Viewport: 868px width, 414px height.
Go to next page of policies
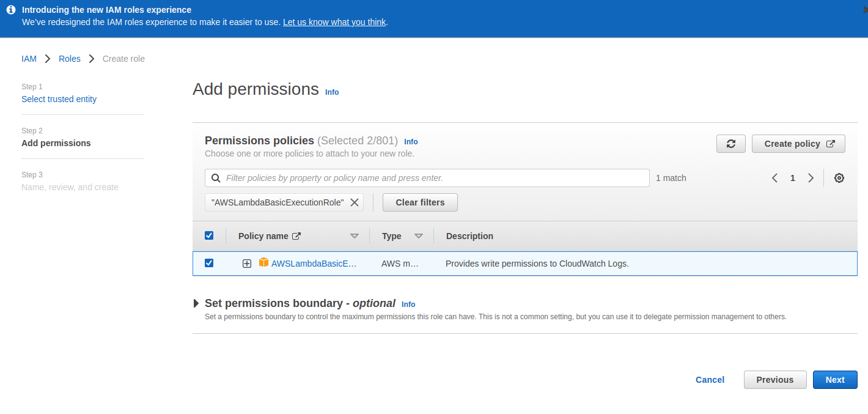tap(811, 178)
